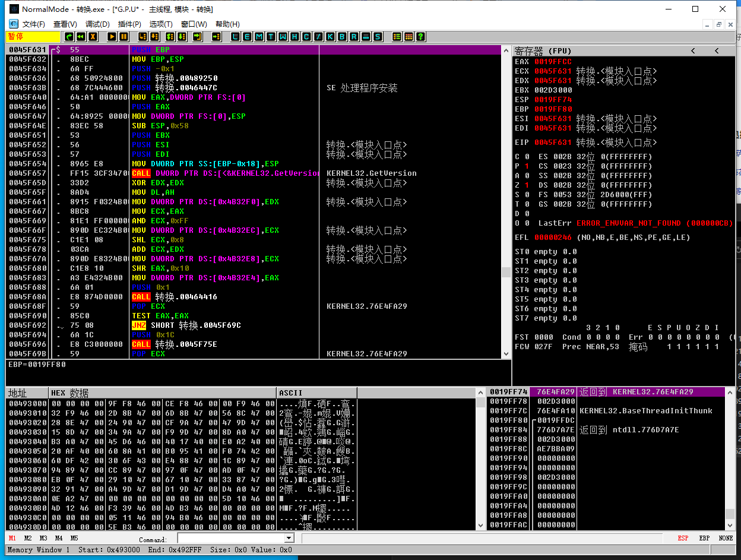Open the Breakpoints window (B icon)
Screen dimensions: 741x560
[342, 37]
